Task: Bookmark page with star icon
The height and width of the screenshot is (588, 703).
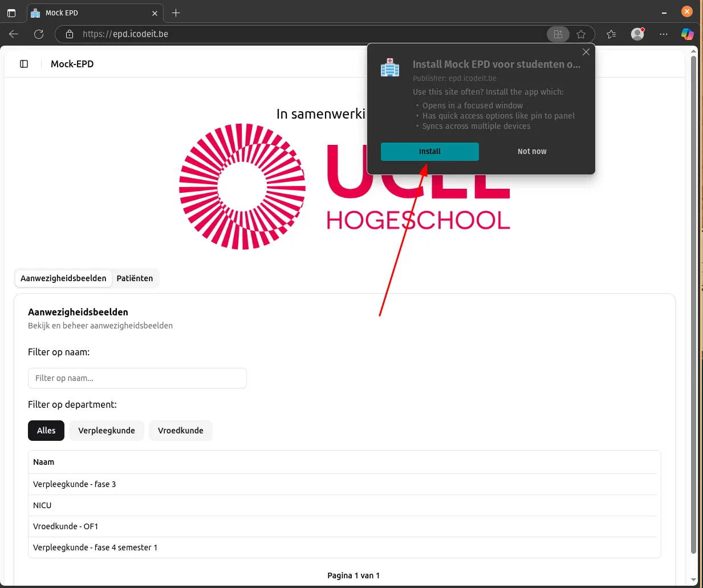Action: click(x=581, y=34)
